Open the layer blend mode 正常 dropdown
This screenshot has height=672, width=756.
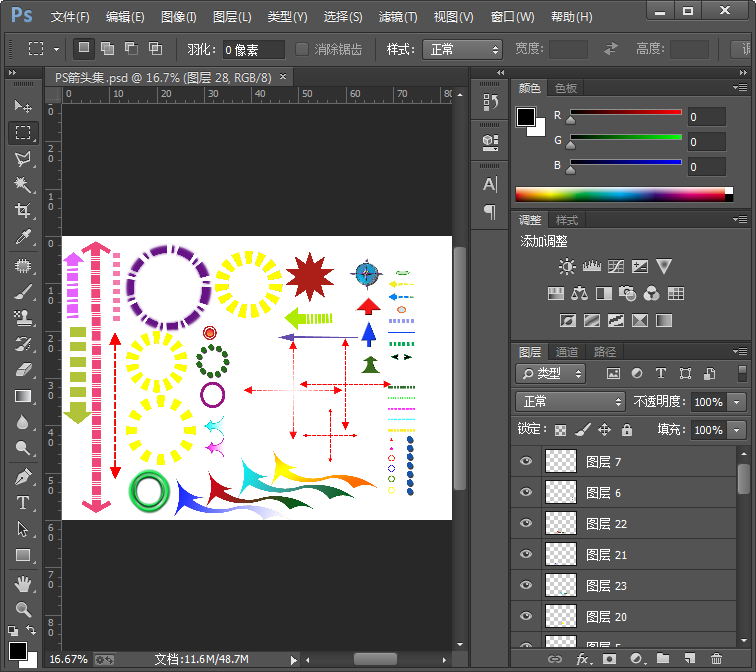570,401
